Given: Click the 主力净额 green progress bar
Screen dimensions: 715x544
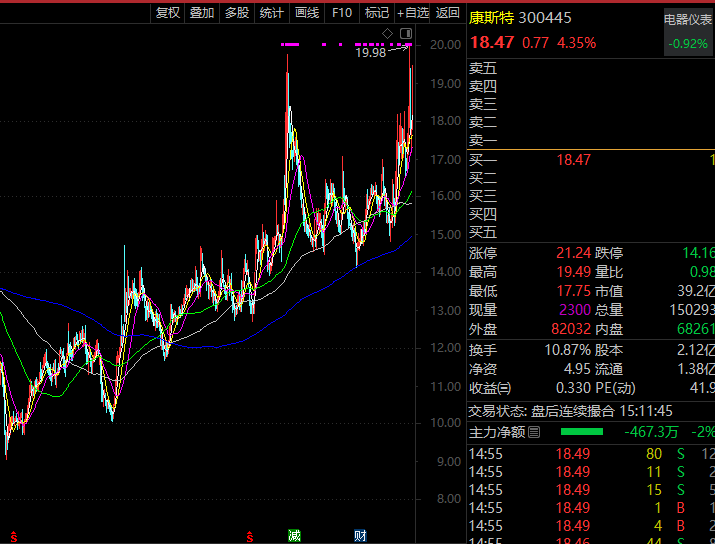Looking at the screenshot, I should [x=582, y=432].
